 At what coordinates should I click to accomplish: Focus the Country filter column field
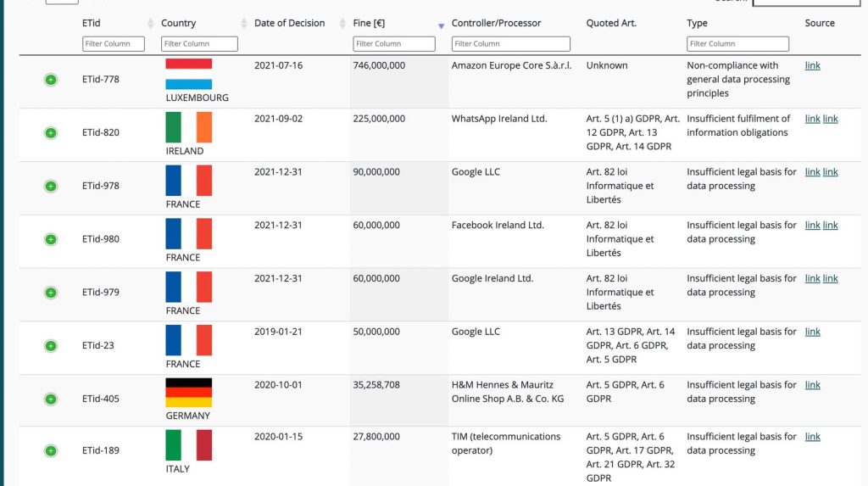pyautogui.click(x=199, y=44)
